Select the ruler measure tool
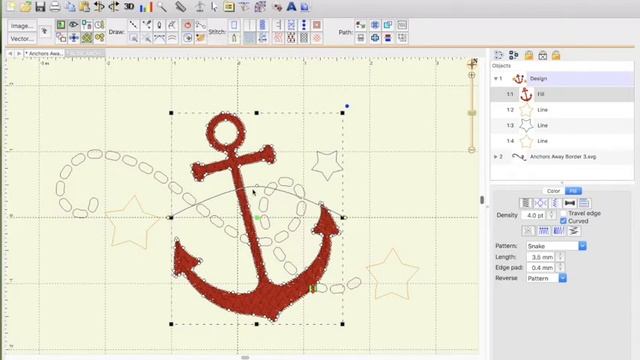Screen dimensions: 640x360 (x=180, y=7)
